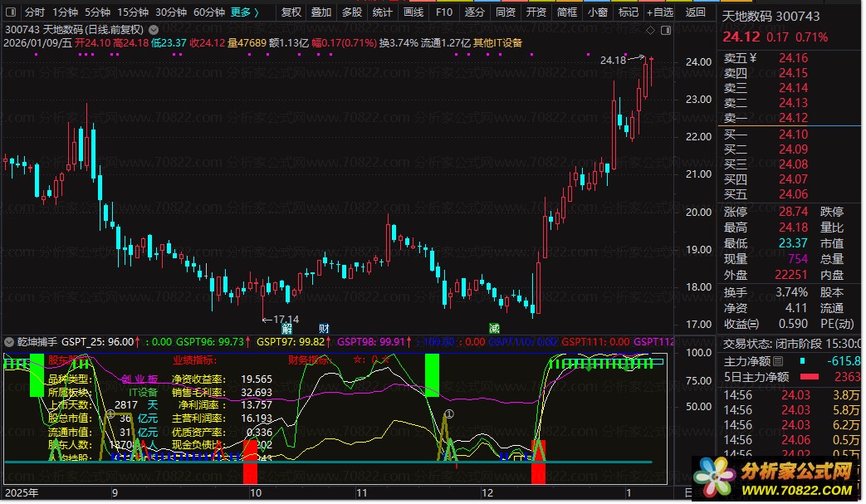Select the 买三 bid price 24.08
The height and width of the screenshot is (504, 866).
click(x=793, y=164)
